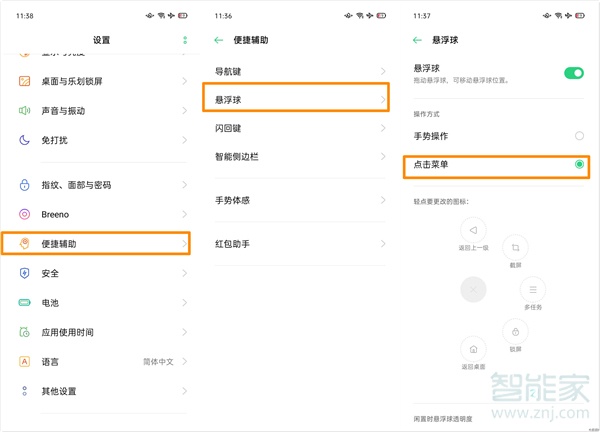Viewport: 600px width, 432px height.
Task: Select the 手势操作 radio option
Action: (578, 135)
